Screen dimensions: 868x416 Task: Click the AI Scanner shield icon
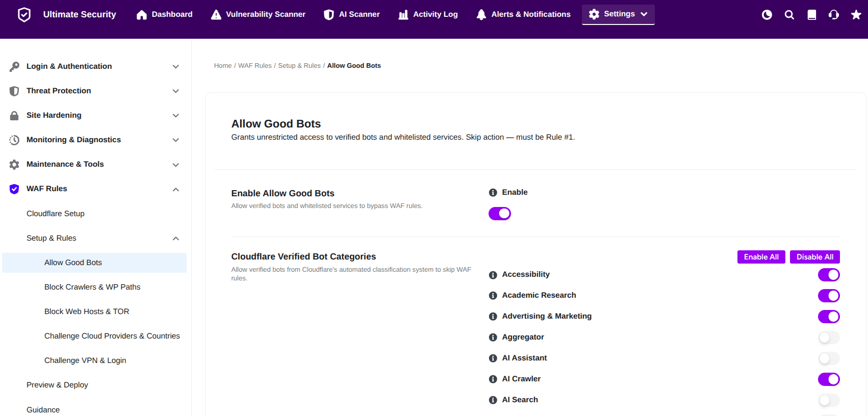pos(329,15)
